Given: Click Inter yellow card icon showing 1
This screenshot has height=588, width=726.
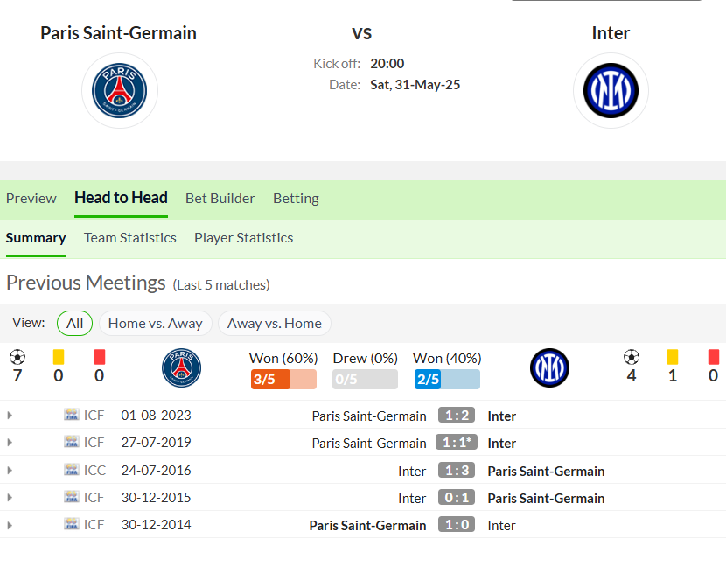Looking at the screenshot, I should (673, 357).
